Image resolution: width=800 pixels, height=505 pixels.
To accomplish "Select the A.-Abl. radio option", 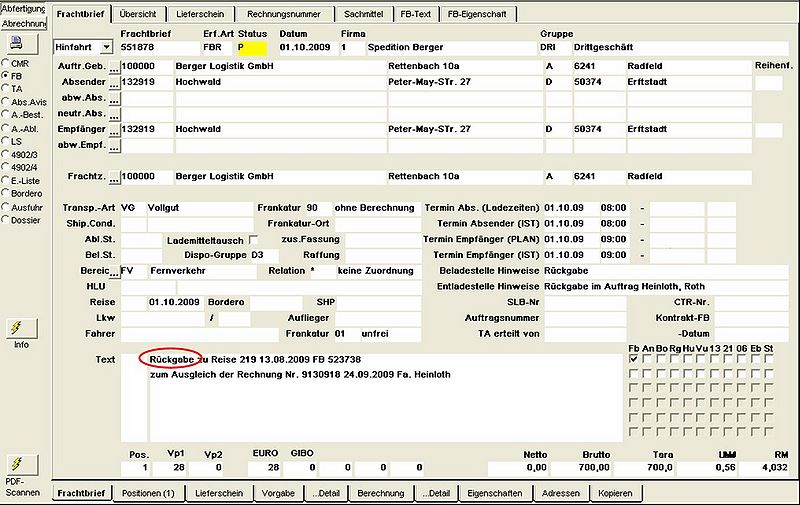I will (x=6, y=128).
